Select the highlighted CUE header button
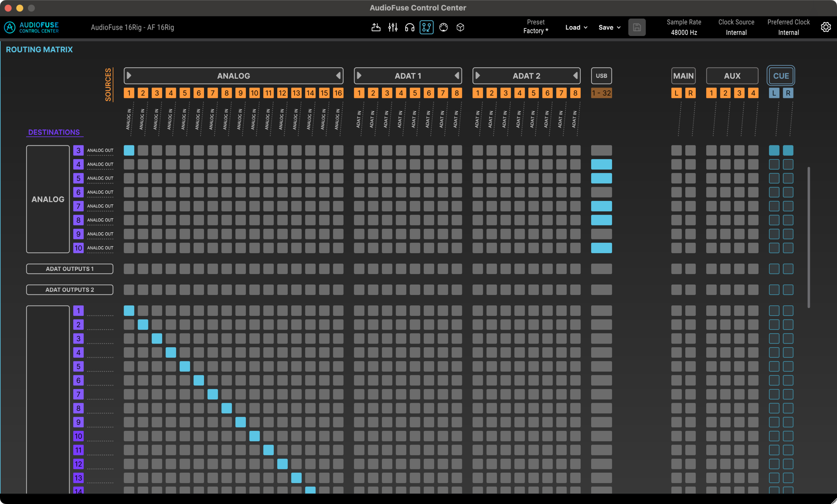This screenshot has width=837, height=504. click(781, 76)
